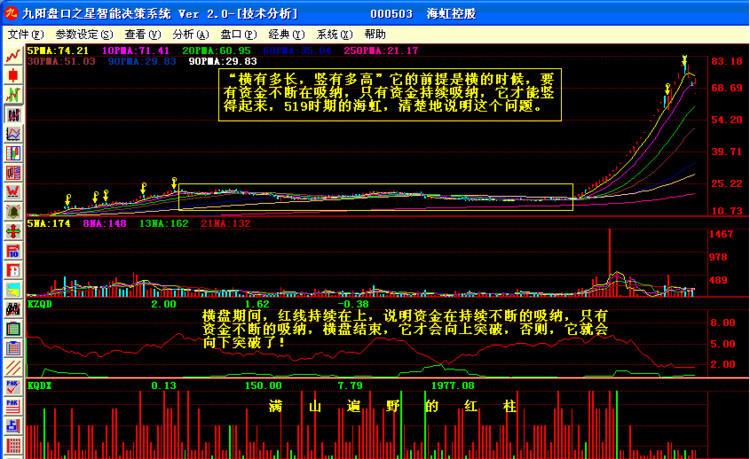The height and width of the screenshot is (459, 750).
Task: Open the icon labeled 10
Action: click(x=13, y=251)
